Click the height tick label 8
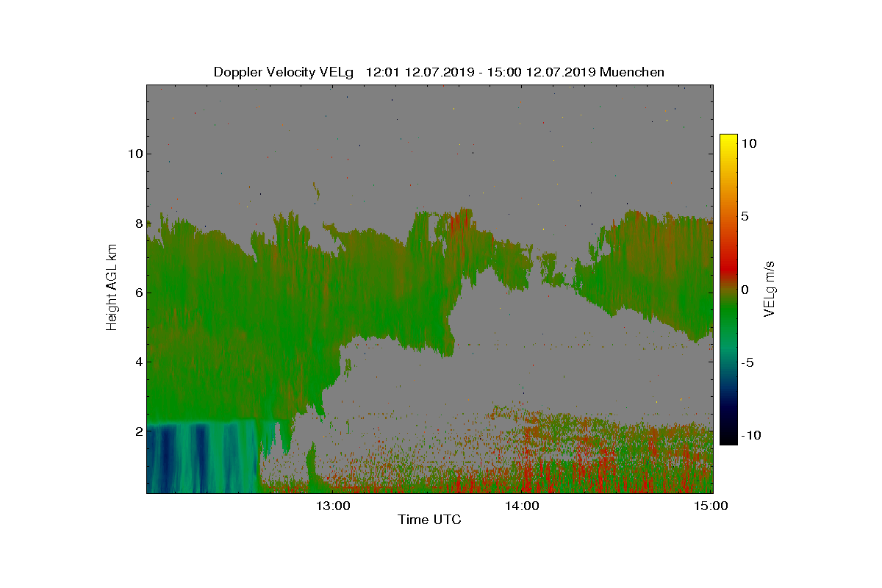The width and height of the screenshot is (882, 588). [x=137, y=223]
